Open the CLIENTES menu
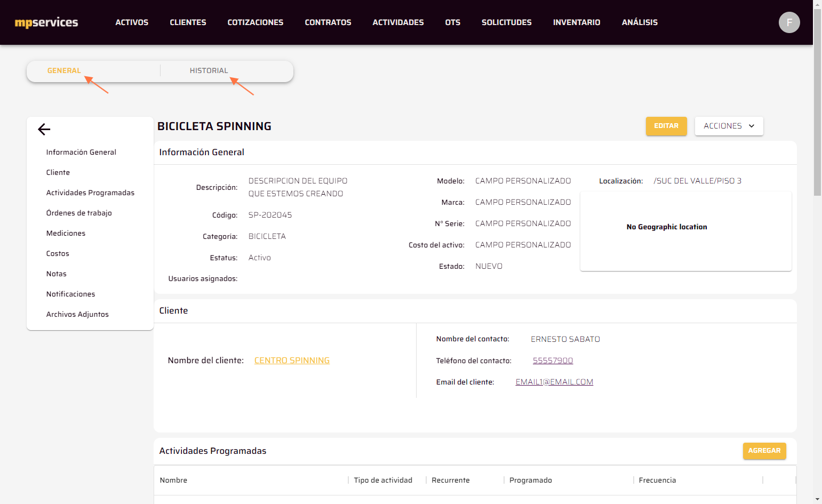This screenshot has width=822, height=504. click(x=188, y=22)
